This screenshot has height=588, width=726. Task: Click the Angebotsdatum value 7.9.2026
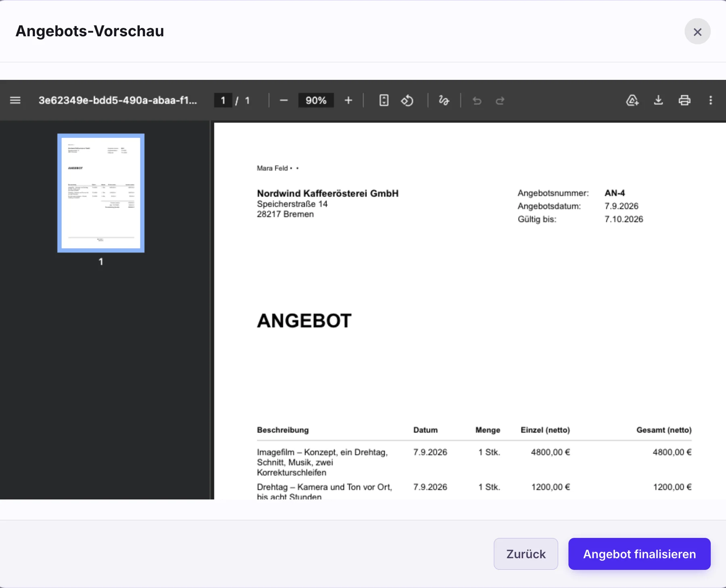[621, 206]
